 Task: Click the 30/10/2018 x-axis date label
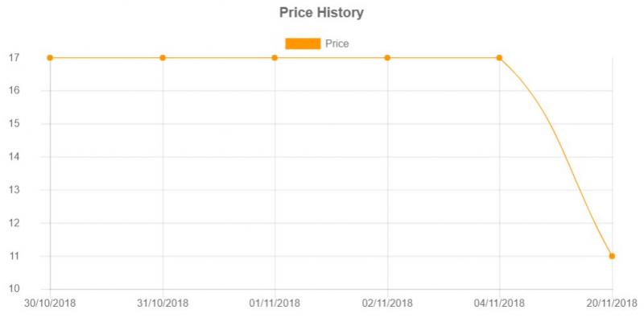tap(50, 303)
